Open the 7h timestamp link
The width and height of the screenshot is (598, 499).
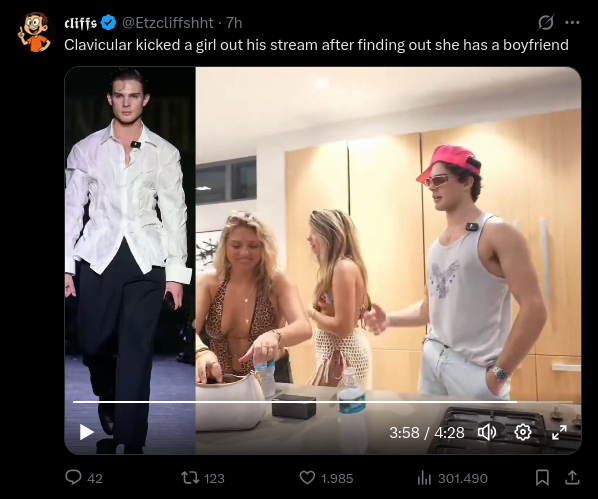(x=234, y=23)
